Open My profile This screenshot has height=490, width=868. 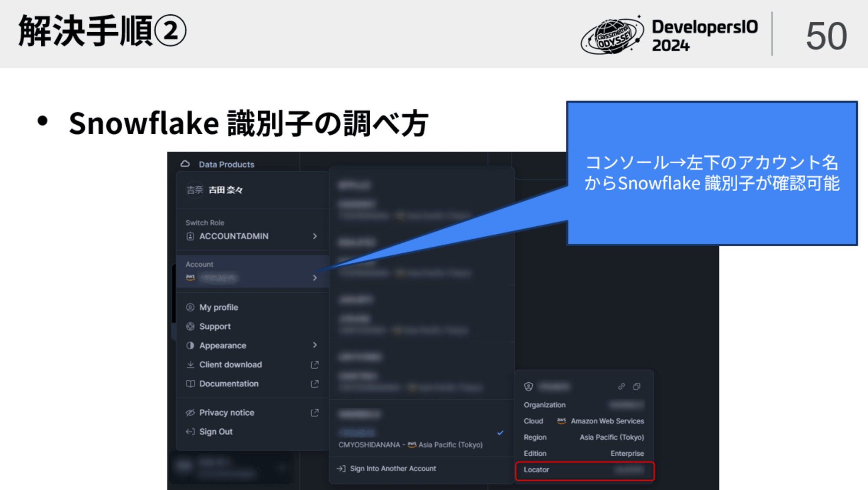point(219,308)
